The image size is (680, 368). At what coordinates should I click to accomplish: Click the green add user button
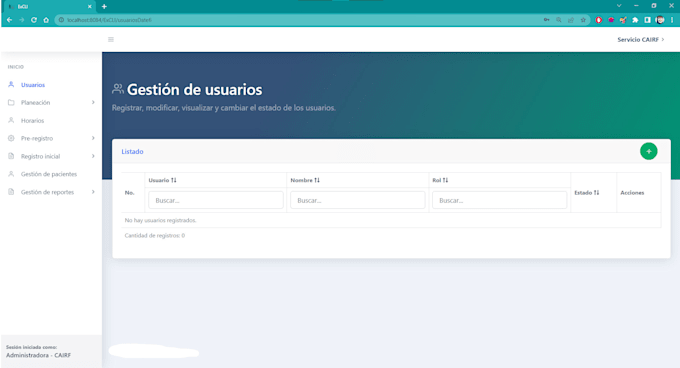648,151
